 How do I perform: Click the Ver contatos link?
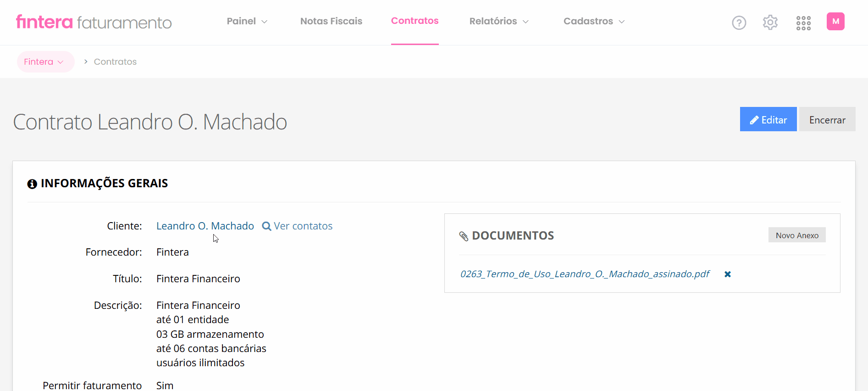303,226
